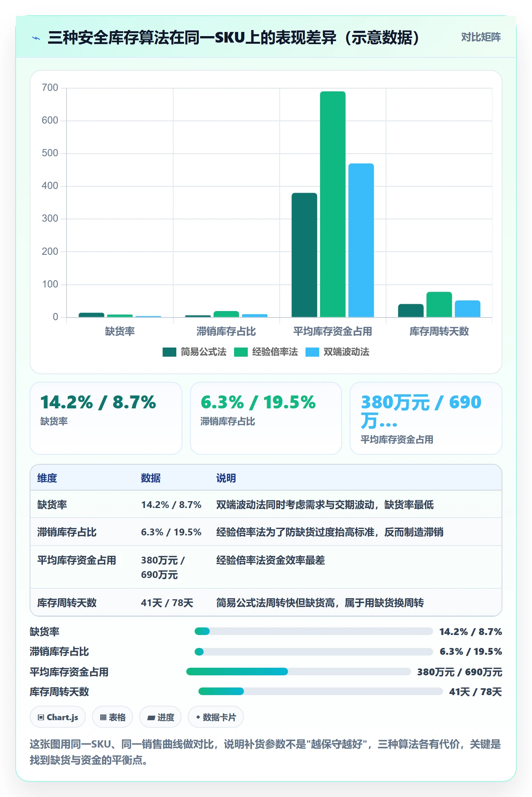This screenshot has height=797, width=532.
Task: Toggle the 经验倍率法 legend color swatch
Action: click(241, 352)
